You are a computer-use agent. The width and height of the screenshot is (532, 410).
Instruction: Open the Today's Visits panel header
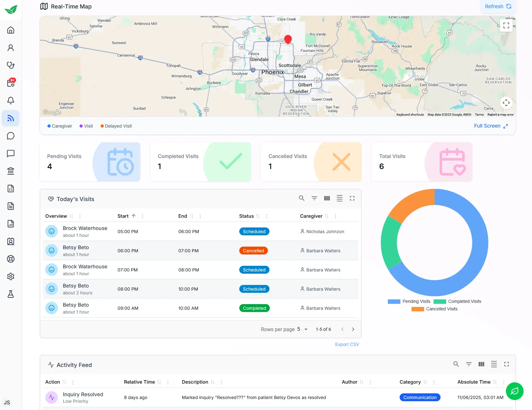pos(75,199)
